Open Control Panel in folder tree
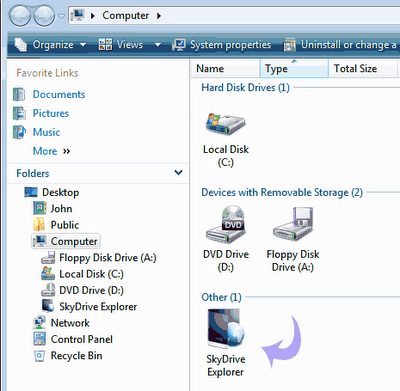 click(82, 339)
